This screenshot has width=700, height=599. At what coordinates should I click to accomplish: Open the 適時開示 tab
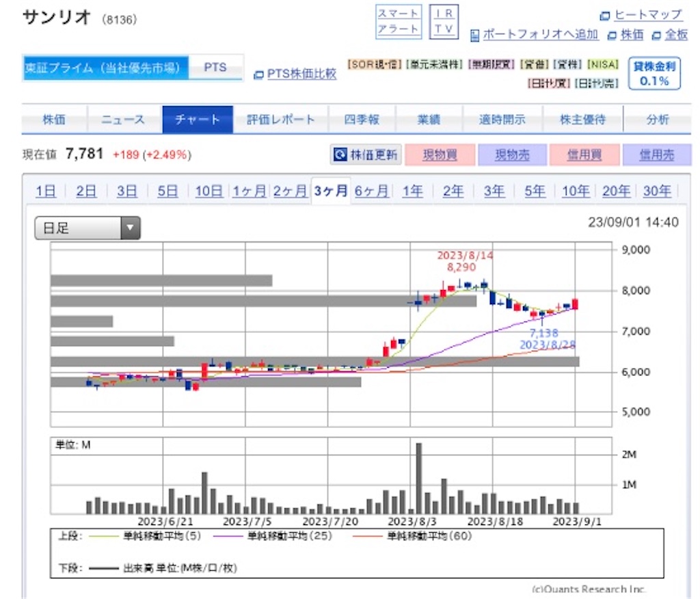[502, 119]
